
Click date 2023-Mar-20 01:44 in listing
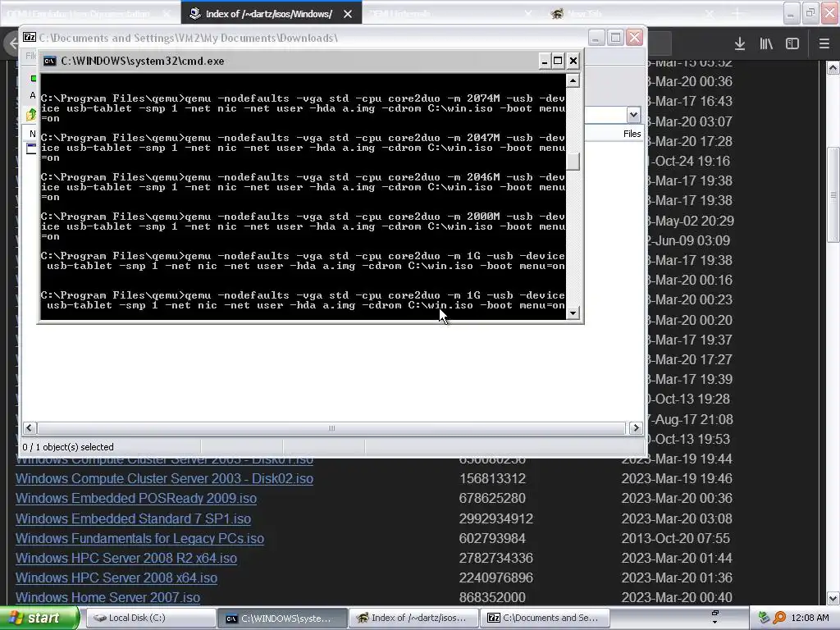coord(677,558)
